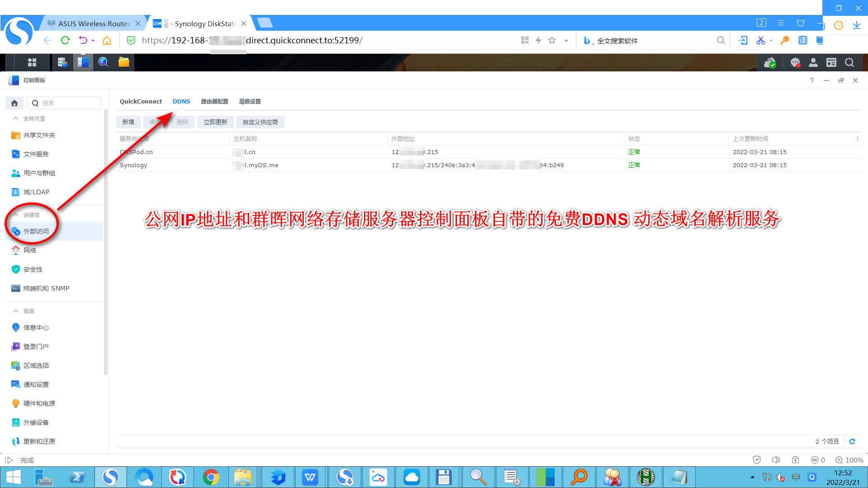868x488 pixels.
Task: Open the 安全性 security settings
Action: tap(33, 269)
